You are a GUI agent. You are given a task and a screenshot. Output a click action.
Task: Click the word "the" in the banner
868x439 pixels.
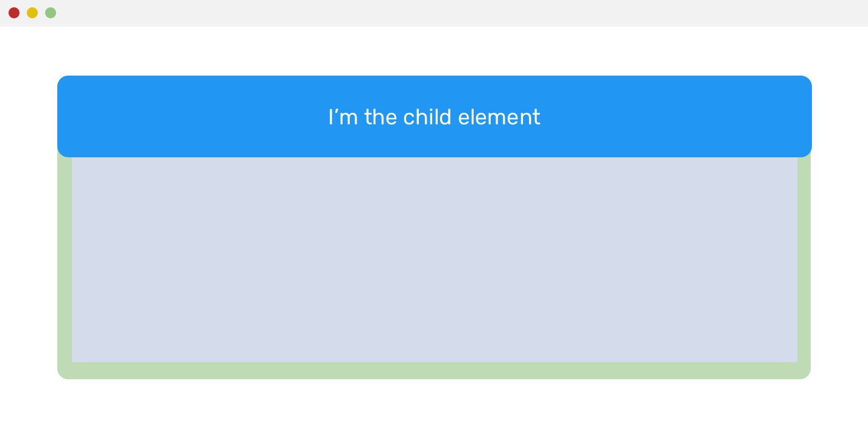point(380,117)
